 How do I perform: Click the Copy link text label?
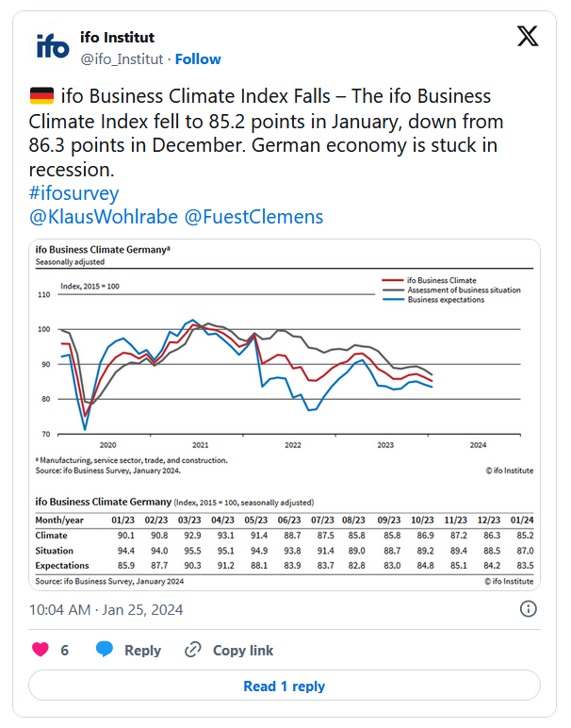[x=243, y=651]
